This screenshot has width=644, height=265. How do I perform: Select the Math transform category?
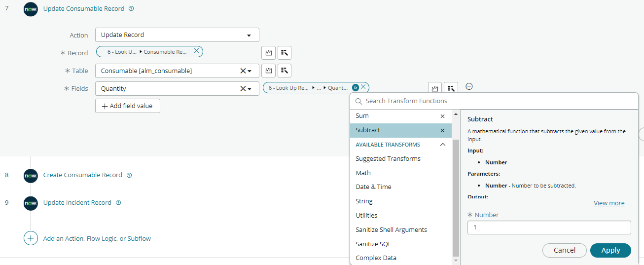363,173
